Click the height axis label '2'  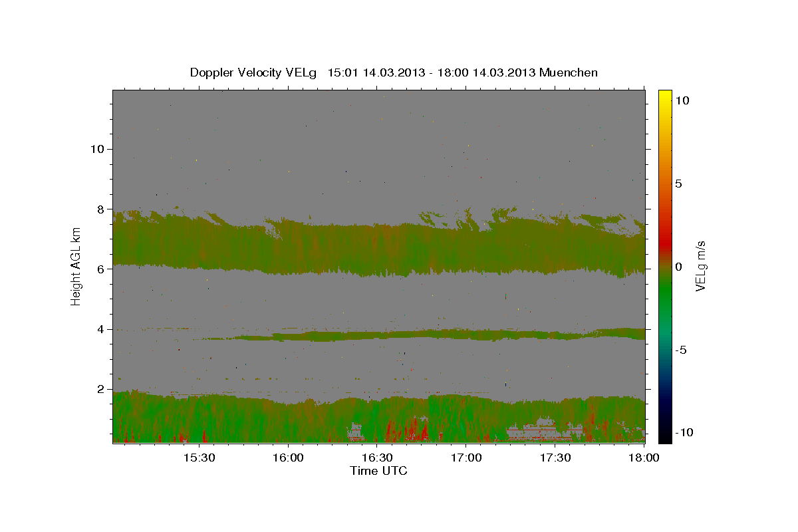100,389
